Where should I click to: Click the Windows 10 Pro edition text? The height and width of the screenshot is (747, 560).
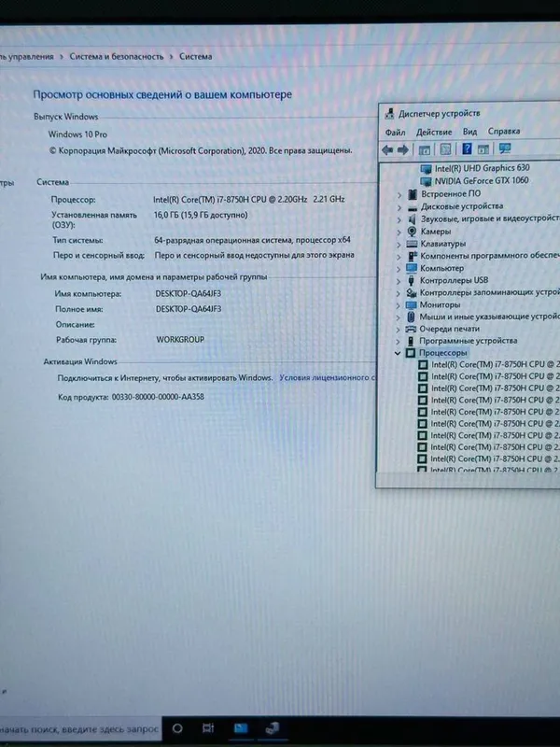77,134
